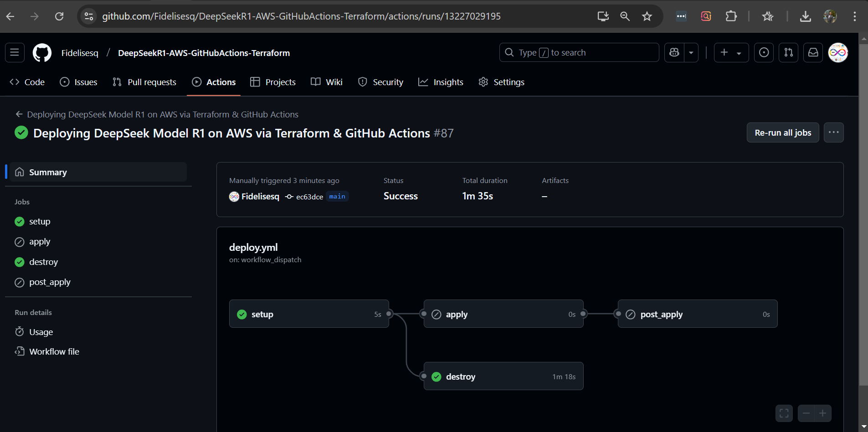Screen dimensions: 868x432
Task: Open the create new plus dropdown
Action: pyautogui.click(x=731, y=52)
